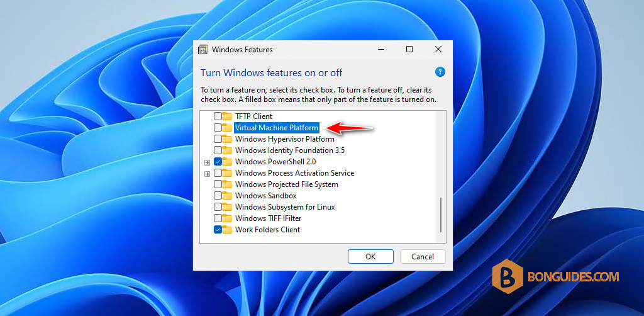This screenshot has width=644, height=316.
Task: Select Windows Identity Foundation 3.5 label
Action: click(289, 150)
